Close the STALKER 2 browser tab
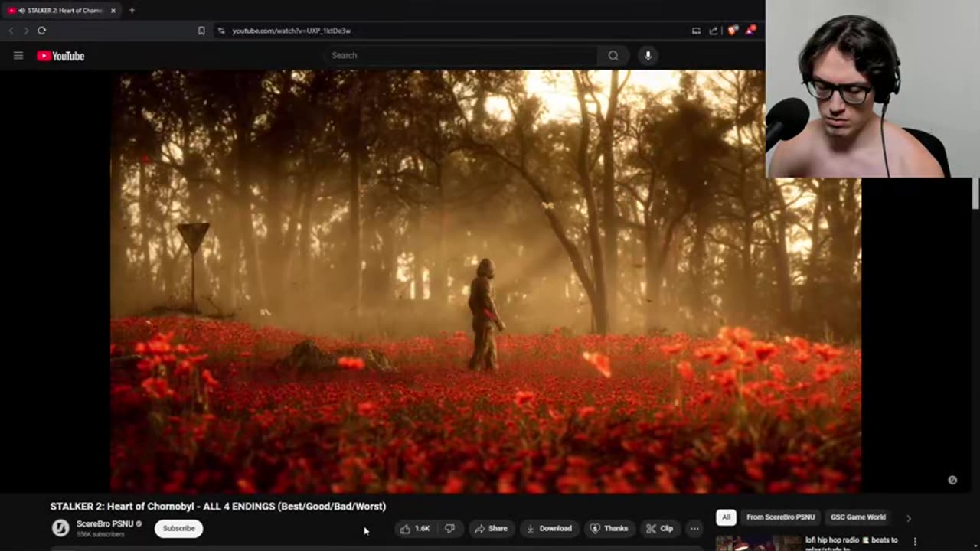Screen dimensions: 980x551 tap(113, 11)
